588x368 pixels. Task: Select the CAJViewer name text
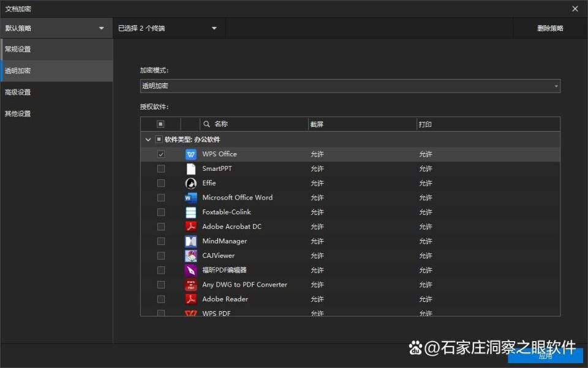pyautogui.click(x=218, y=255)
